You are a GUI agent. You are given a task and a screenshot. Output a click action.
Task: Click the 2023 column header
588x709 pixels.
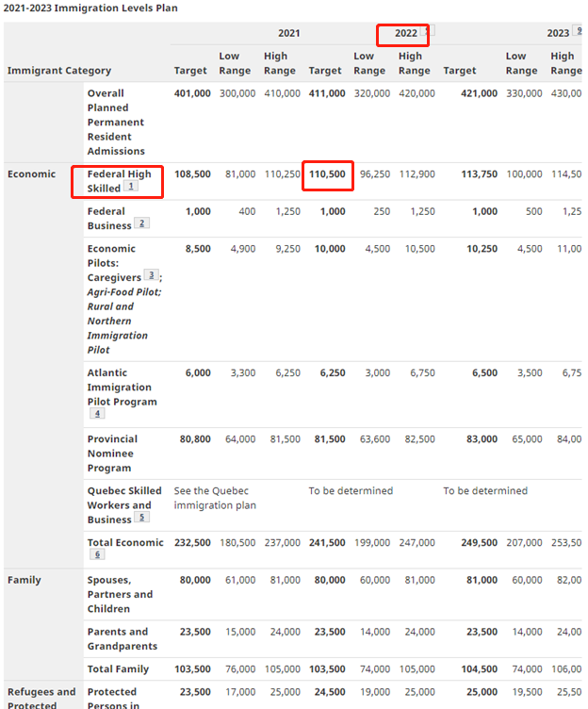(558, 33)
